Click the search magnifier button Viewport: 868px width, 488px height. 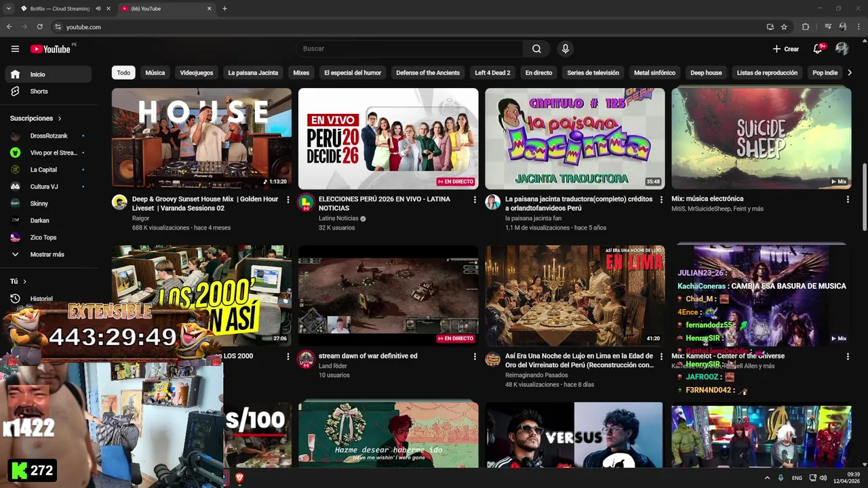tap(536, 49)
